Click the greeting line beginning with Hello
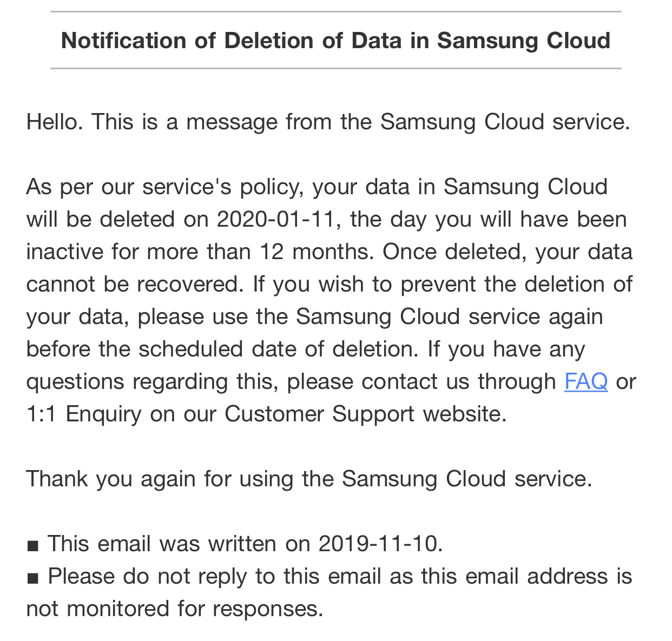The height and width of the screenshot is (641, 672). [328, 122]
